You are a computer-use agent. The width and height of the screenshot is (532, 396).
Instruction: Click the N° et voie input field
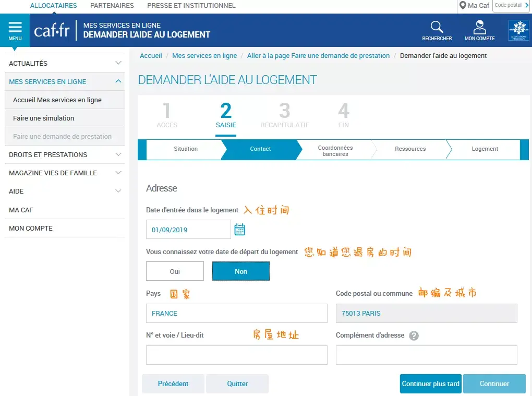(x=236, y=355)
